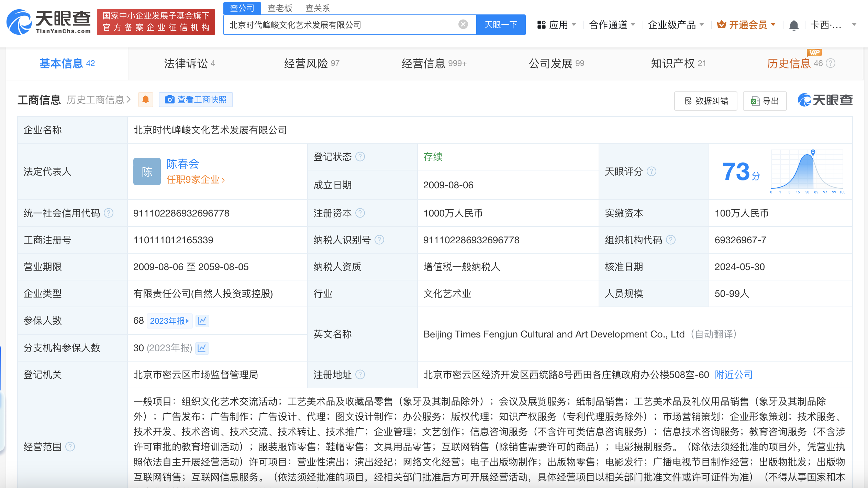This screenshot has height=488, width=868.
Task: Click help icon beside 经营范围
Action: 70,447
